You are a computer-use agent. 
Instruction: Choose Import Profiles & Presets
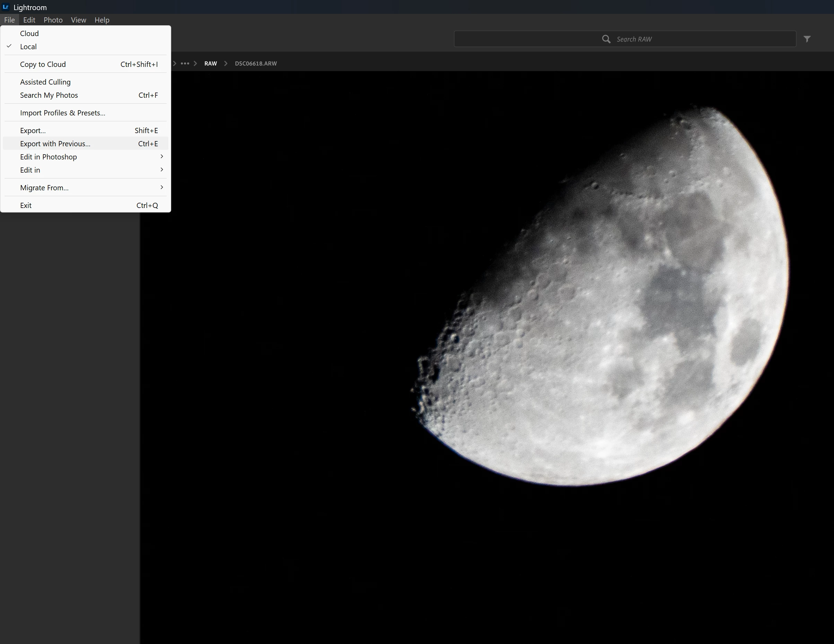(x=63, y=113)
